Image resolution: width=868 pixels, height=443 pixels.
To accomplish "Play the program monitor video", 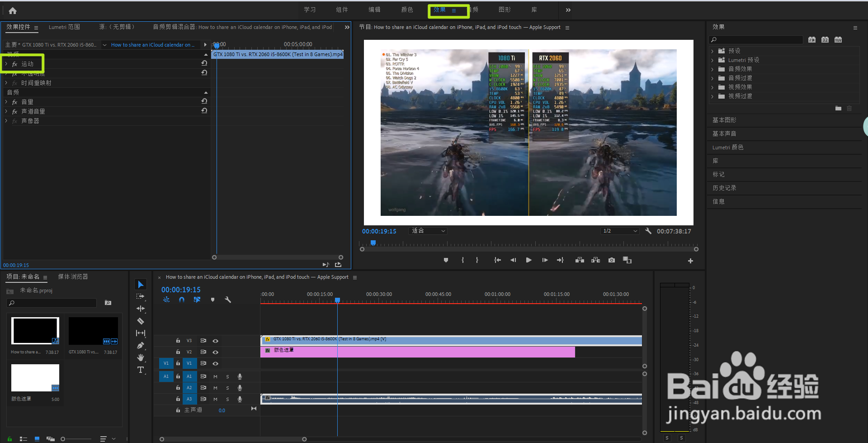I will click(x=528, y=260).
